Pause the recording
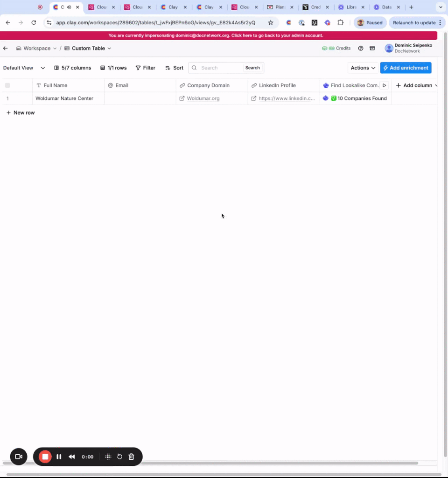 59,457
